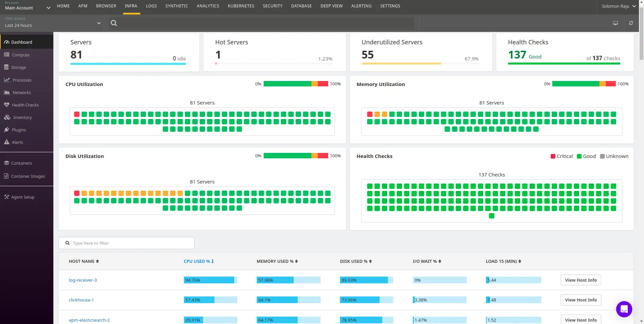Open the Kubernetes tab

click(x=241, y=6)
